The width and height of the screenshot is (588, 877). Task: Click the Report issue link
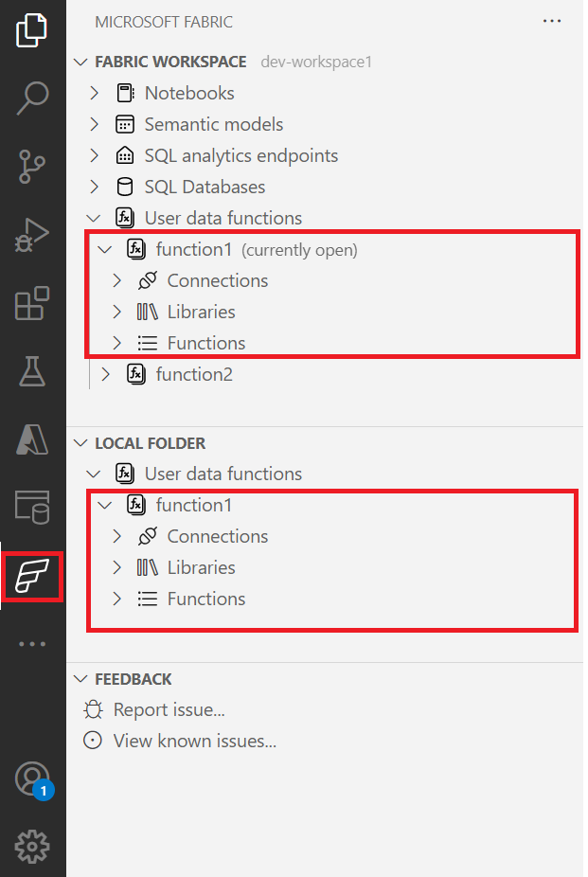coord(169,709)
